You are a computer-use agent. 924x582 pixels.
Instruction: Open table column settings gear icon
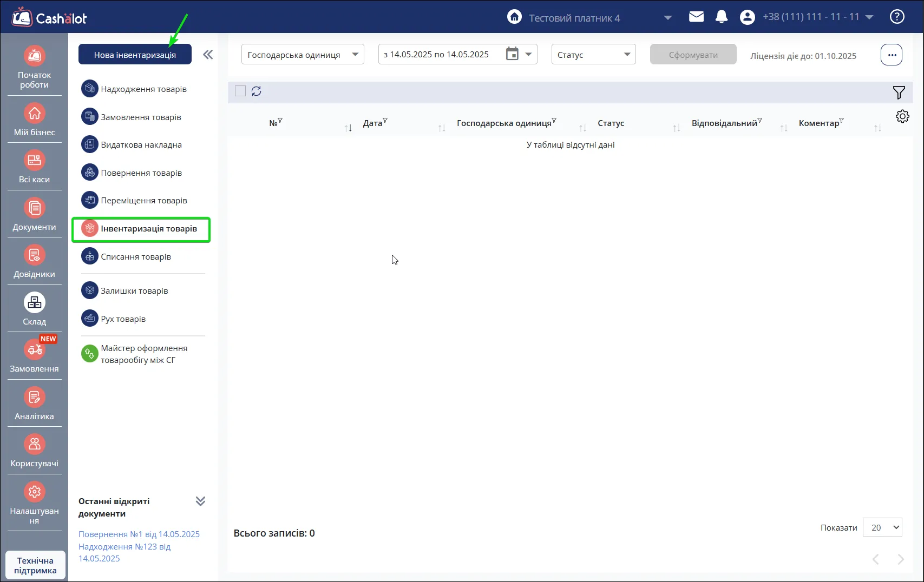pyautogui.click(x=902, y=116)
